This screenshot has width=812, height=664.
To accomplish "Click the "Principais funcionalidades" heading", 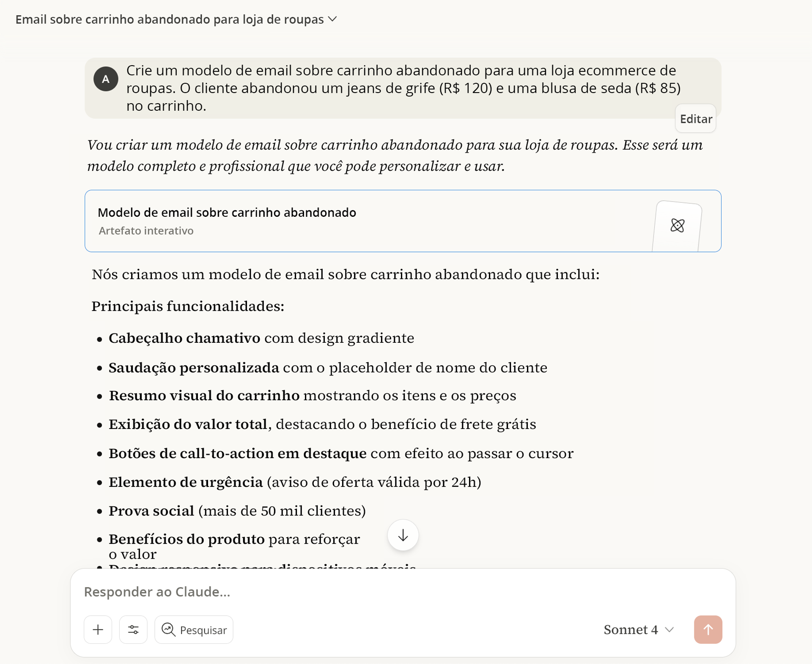I will click(188, 306).
